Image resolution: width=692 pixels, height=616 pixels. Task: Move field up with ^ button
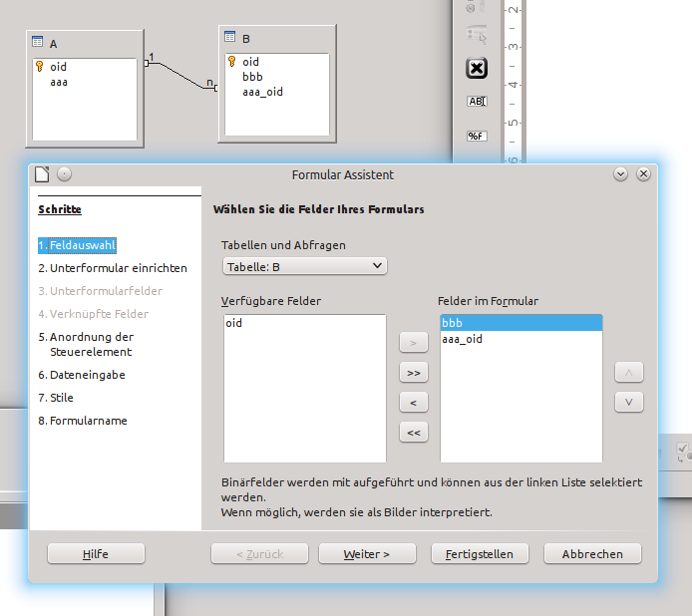629,373
